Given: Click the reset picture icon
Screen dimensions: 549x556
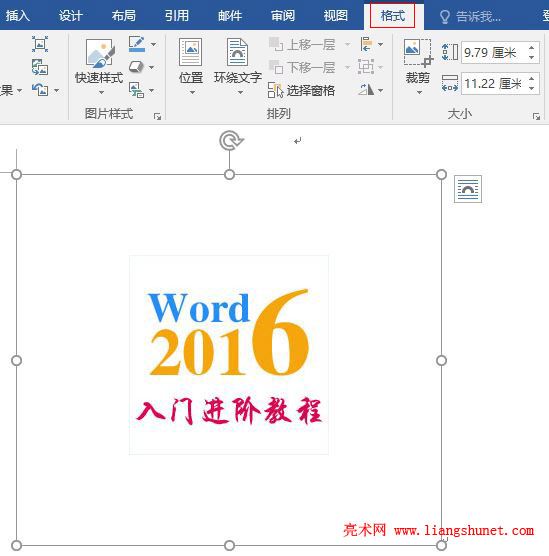Looking at the screenshot, I should [x=40, y=90].
